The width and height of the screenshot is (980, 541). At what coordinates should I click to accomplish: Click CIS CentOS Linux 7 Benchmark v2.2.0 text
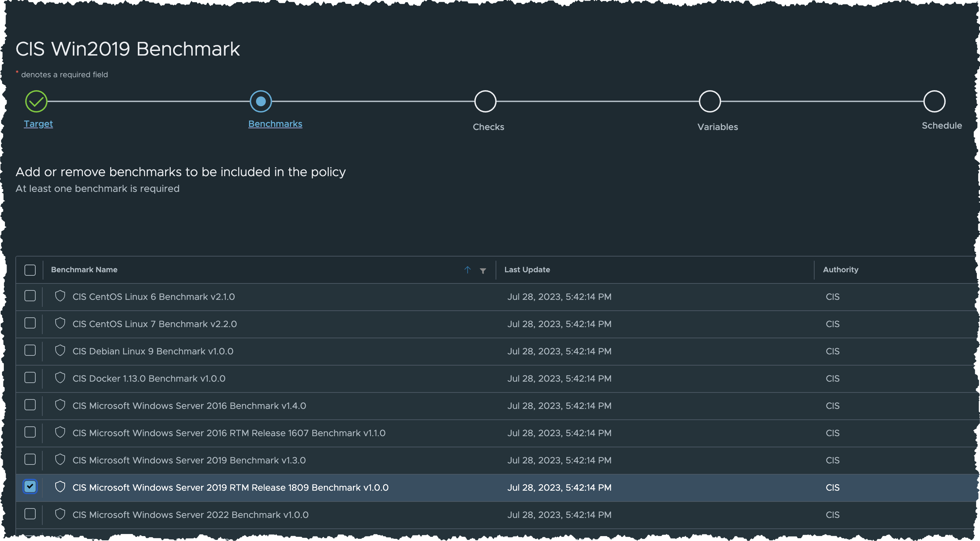pyautogui.click(x=155, y=324)
